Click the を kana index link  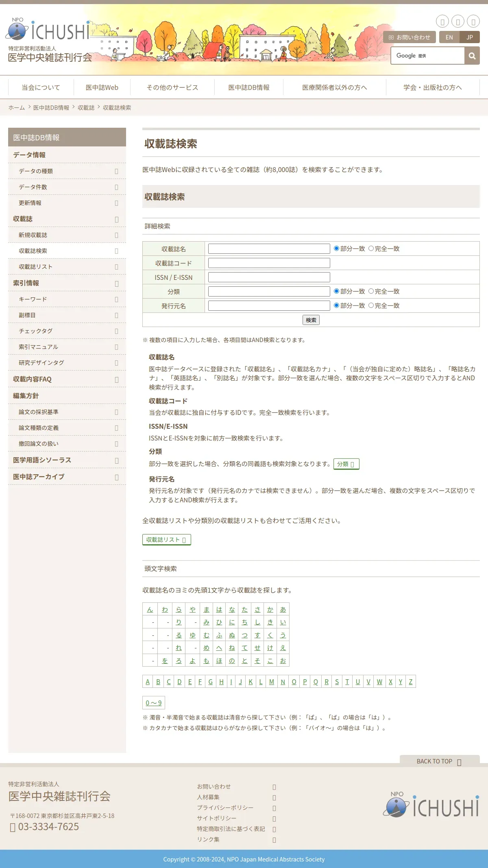tap(165, 661)
